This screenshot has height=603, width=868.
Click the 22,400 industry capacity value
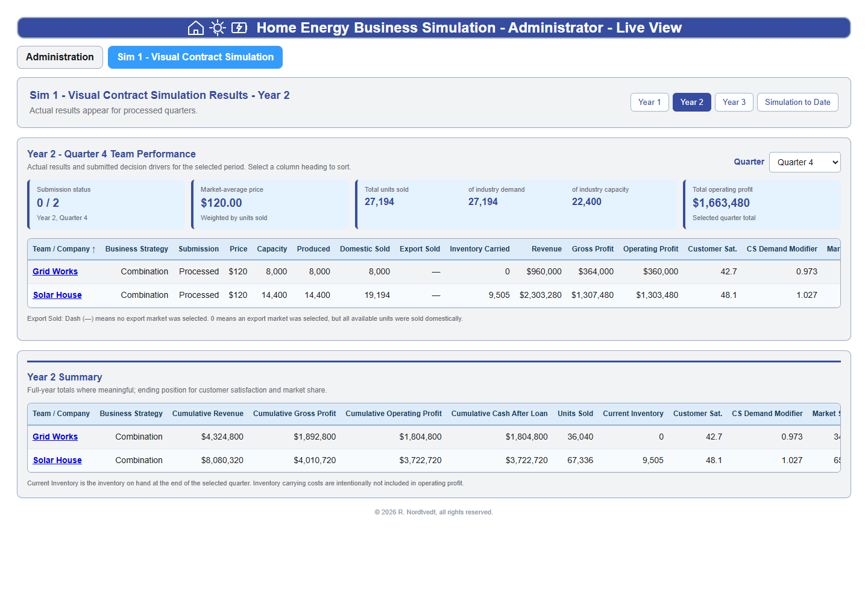click(587, 202)
